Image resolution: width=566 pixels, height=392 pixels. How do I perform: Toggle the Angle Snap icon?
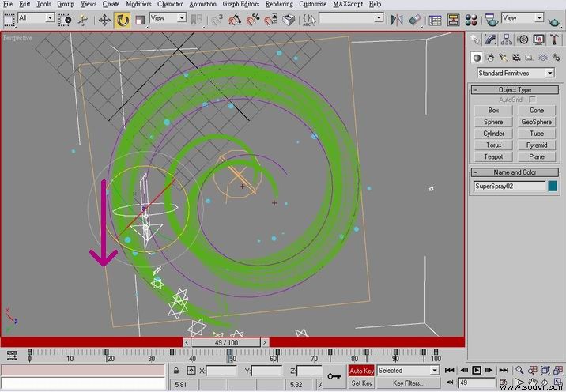(x=235, y=20)
